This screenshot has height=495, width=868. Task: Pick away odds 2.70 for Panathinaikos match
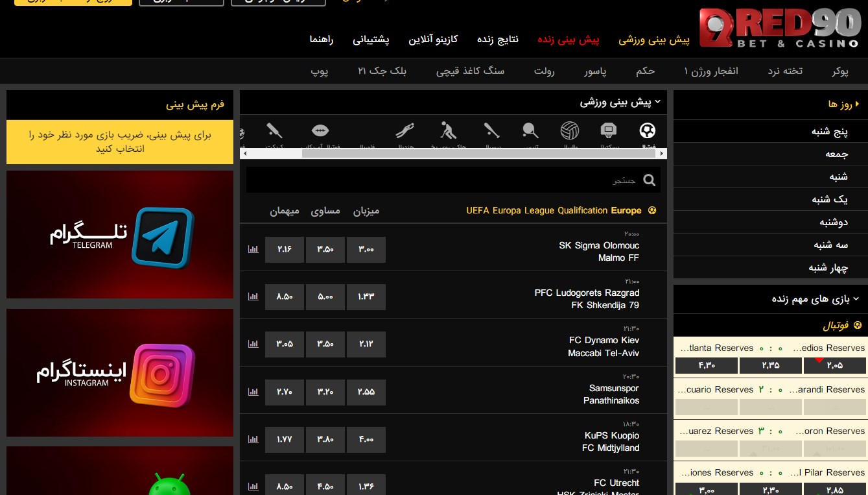[285, 392]
